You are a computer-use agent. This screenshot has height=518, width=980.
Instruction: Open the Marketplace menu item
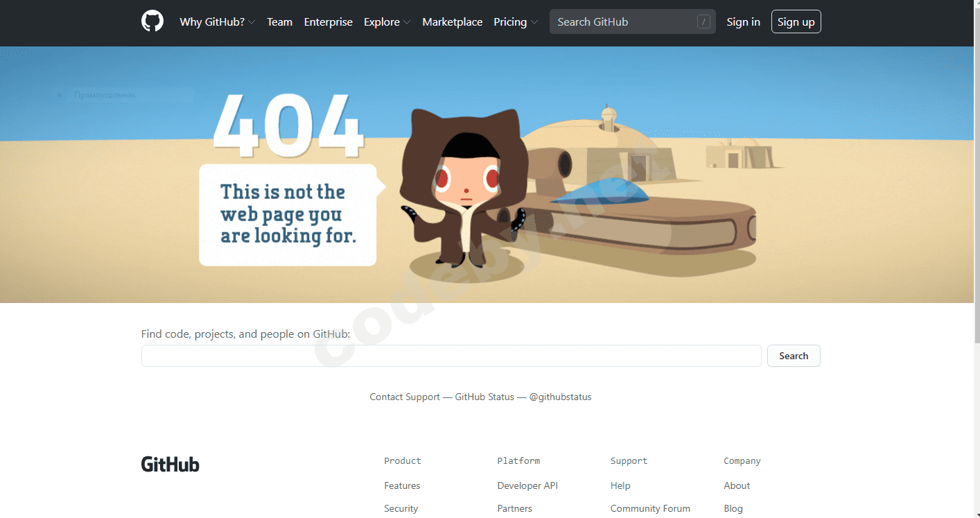click(453, 22)
